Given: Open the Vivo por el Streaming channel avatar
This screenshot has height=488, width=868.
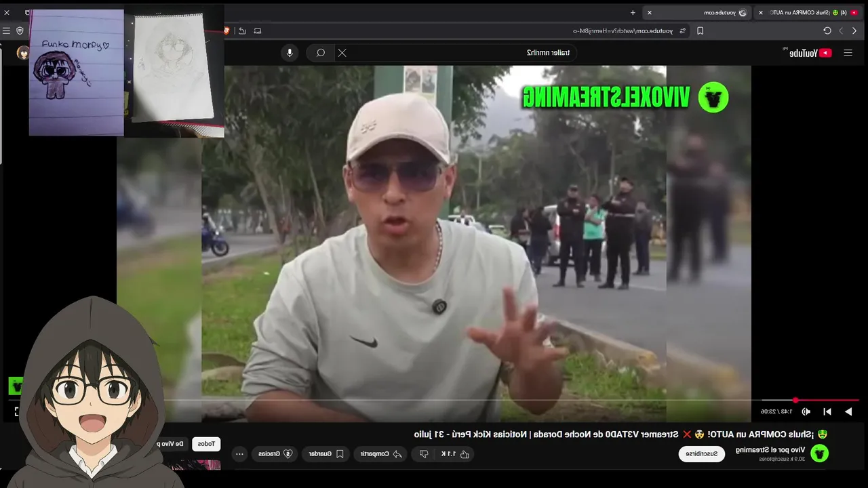Looking at the screenshot, I should point(819,453).
